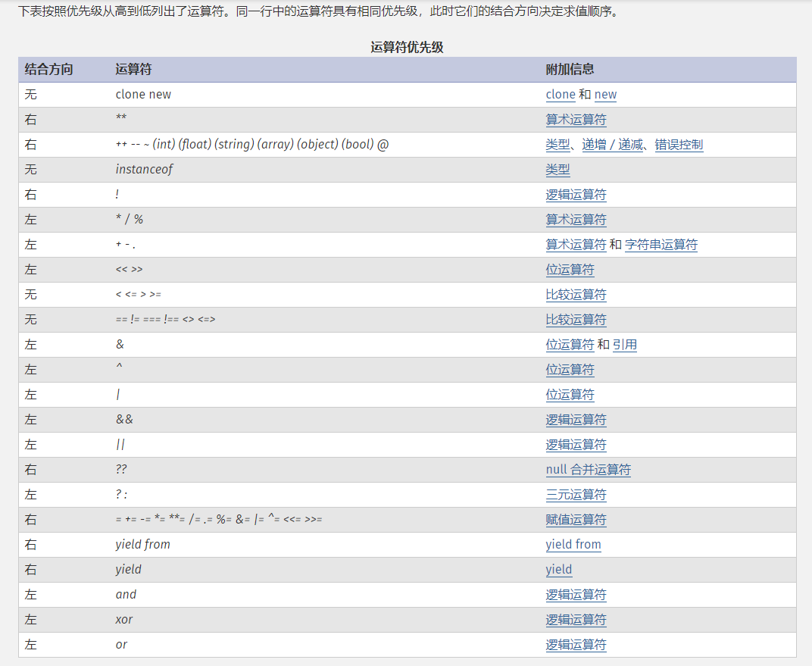Image resolution: width=812 pixels, height=666 pixels.
Task: Click the '? :' operator cell
Action: pos(121,495)
